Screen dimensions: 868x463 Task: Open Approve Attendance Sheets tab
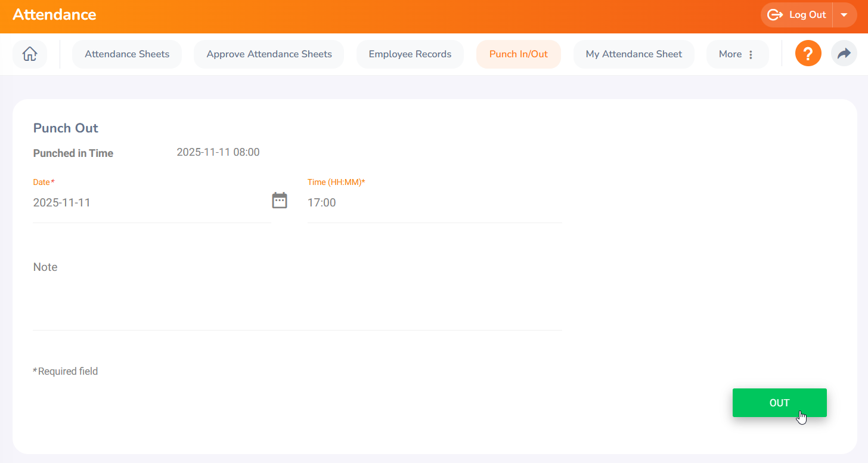point(269,54)
